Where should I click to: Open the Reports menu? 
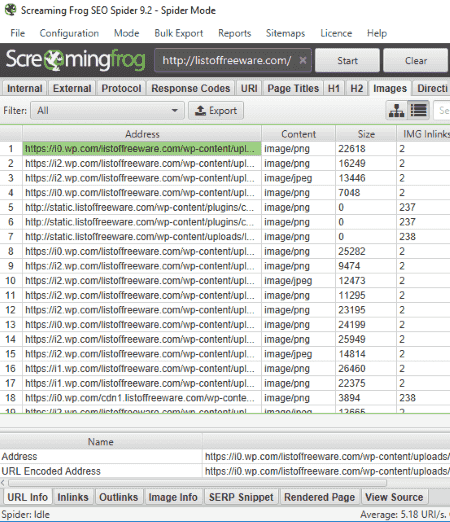point(234,33)
